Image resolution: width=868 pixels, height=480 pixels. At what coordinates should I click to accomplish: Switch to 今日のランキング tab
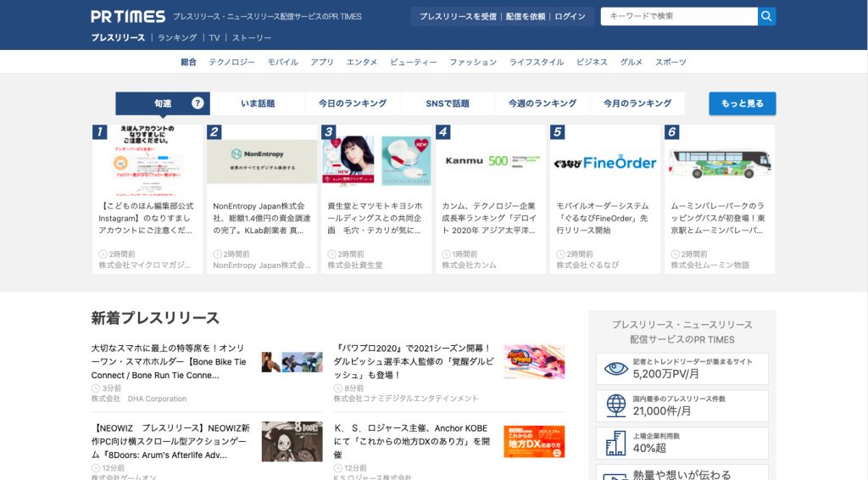tap(353, 103)
